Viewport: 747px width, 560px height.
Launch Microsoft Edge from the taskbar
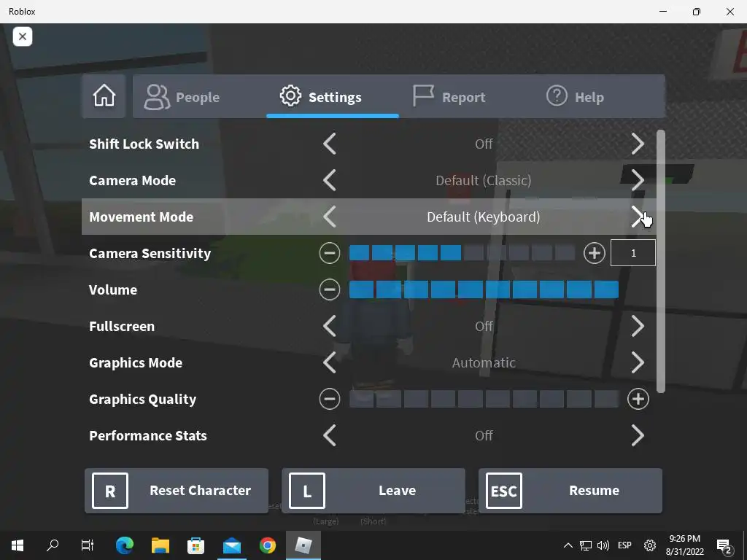click(125, 545)
